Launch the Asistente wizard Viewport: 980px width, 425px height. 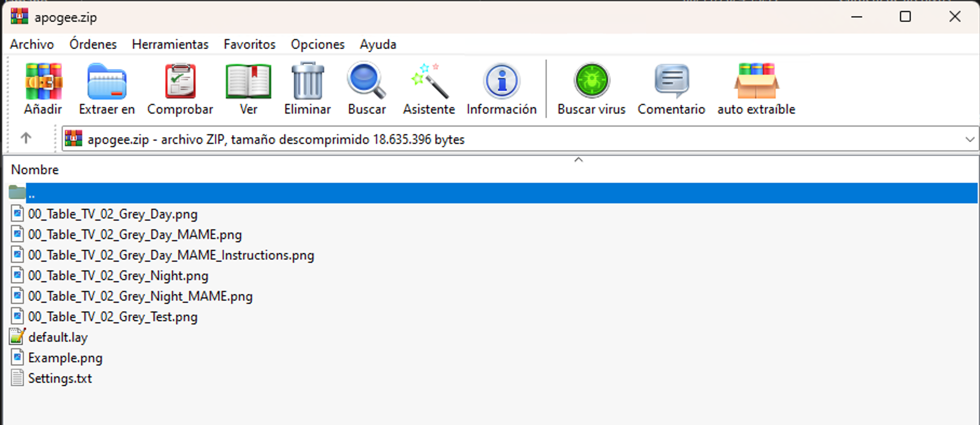coord(429,82)
